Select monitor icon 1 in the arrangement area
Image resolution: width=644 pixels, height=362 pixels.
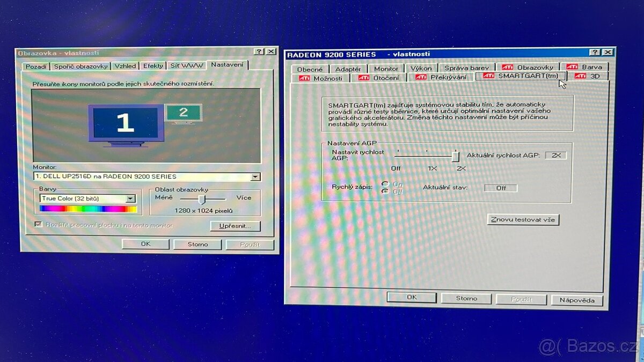pos(125,122)
